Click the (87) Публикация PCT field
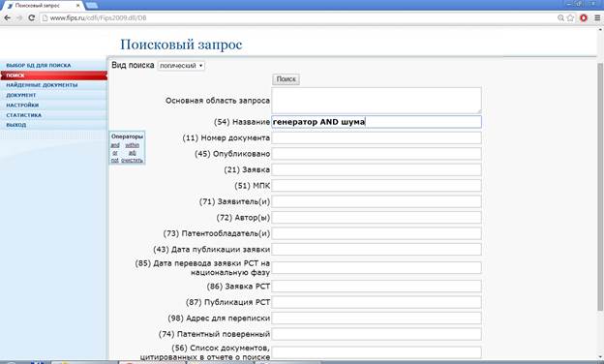Image resolution: width=604 pixels, height=364 pixels. click(377, 302)
